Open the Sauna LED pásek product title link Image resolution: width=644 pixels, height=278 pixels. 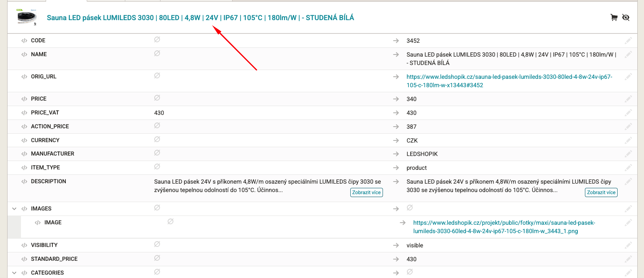point(200,18)
